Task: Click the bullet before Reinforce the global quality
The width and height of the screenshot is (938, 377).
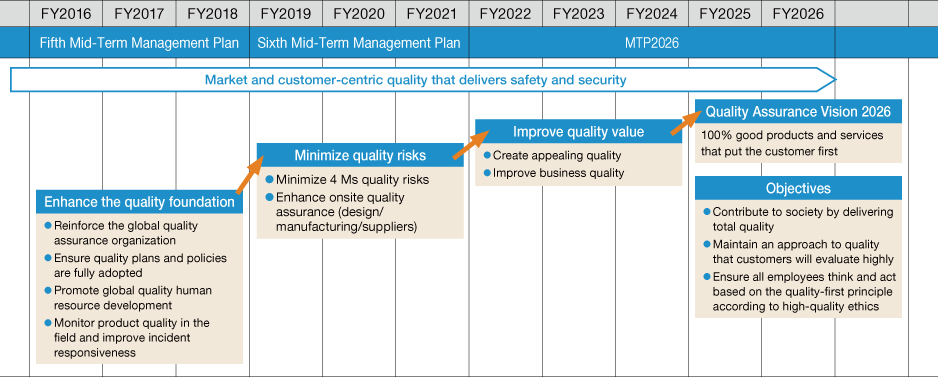Action: point(48,226)
